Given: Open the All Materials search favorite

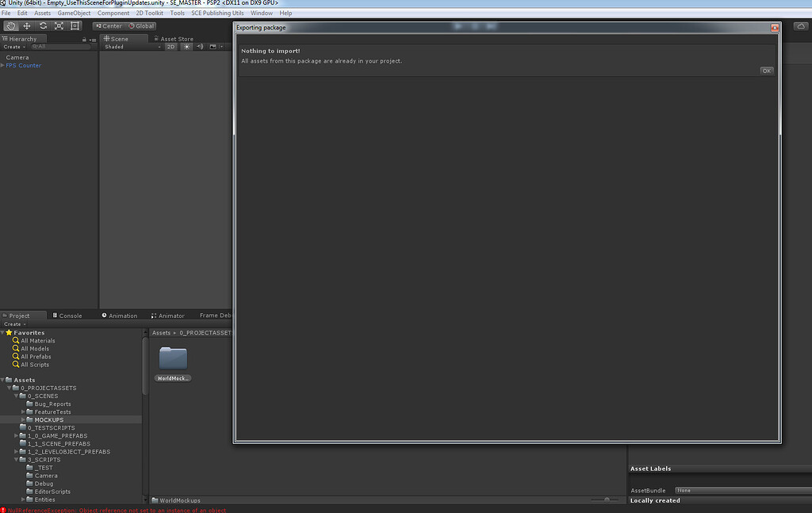Looking at the screenshot, I should click(x=36, y=340).
